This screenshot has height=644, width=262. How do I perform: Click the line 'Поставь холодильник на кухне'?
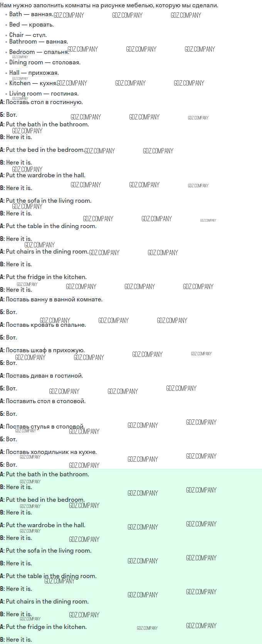(49, 452)
